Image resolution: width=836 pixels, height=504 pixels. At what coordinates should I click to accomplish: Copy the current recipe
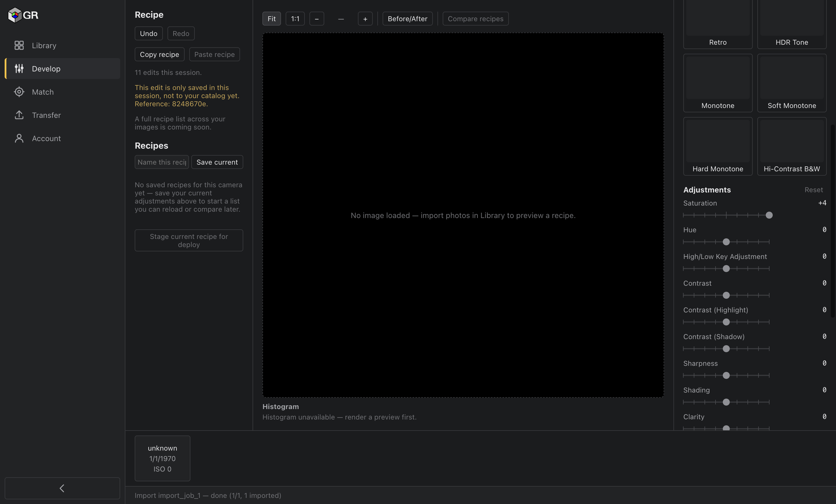click(159, 54)
